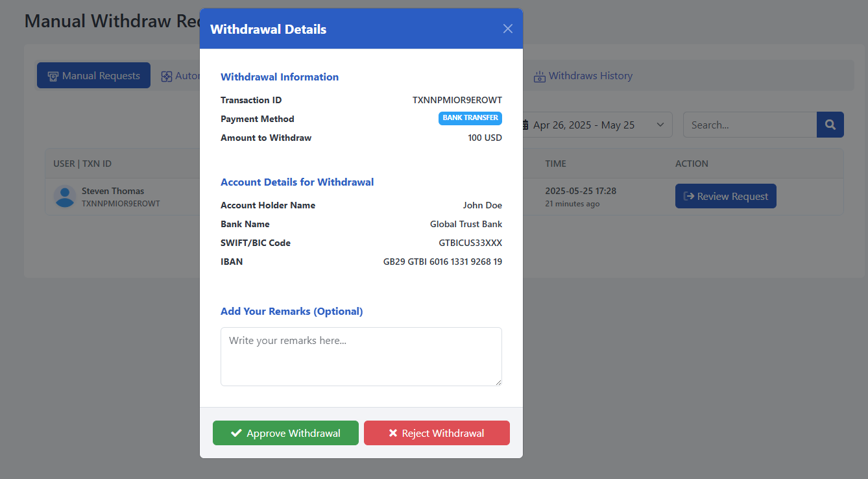Click the magnifying glass search icon

tap(830, 124)
